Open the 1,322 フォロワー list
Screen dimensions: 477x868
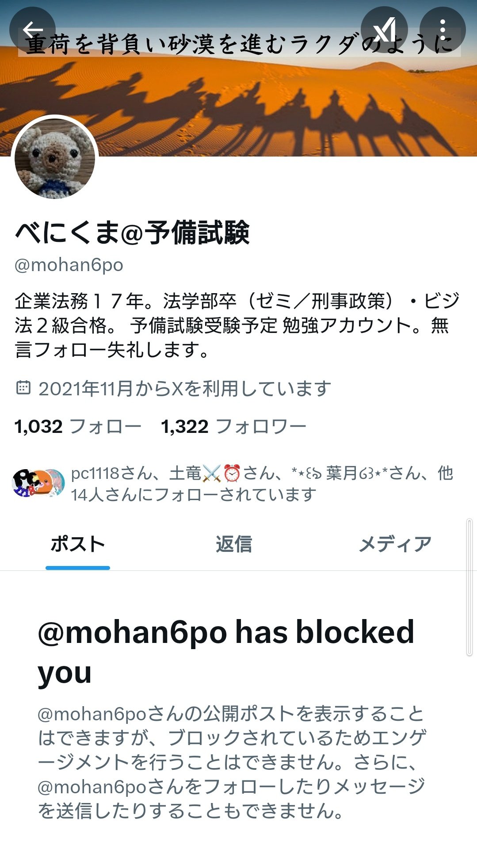tap(233, 427)
